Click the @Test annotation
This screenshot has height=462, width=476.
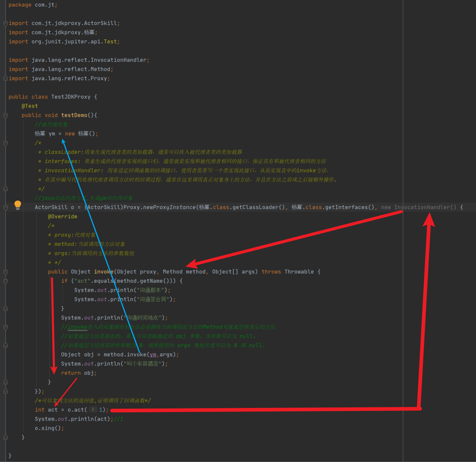30,106
